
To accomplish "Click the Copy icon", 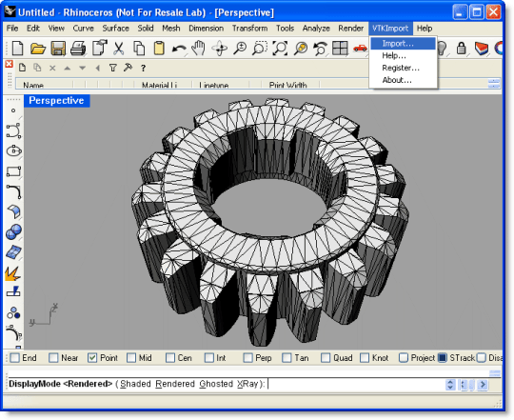I will click(139, 49).
